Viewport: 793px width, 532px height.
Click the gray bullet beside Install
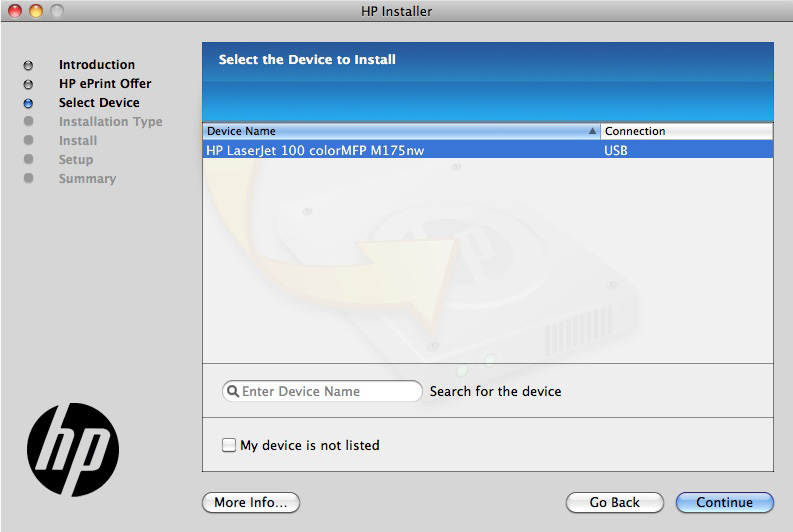pyautogui.click(x=28, y=140)
